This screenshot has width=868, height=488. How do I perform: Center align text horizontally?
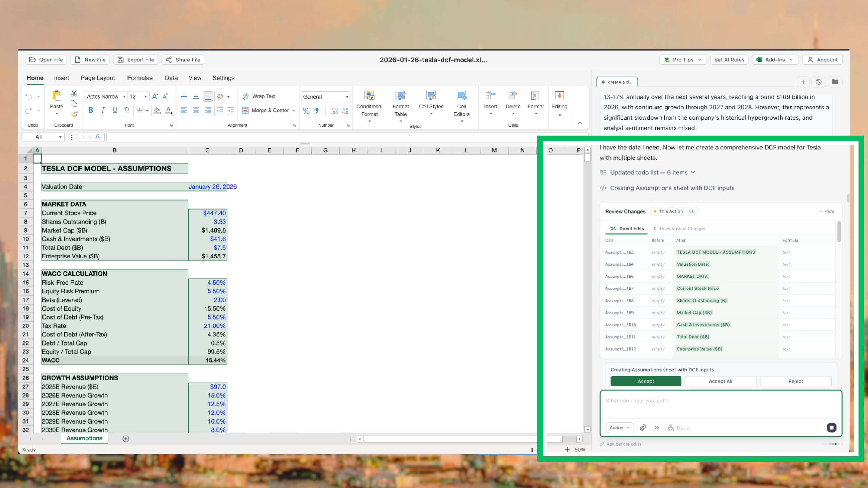[196, 111]
